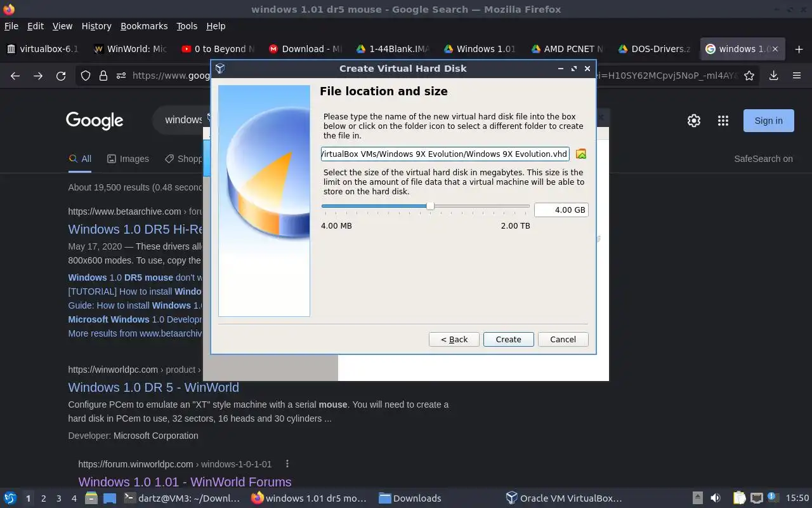Open the Edit menu in Firefox
The width and height of the screenshot is (812, 508).
[x=36, y=26]
